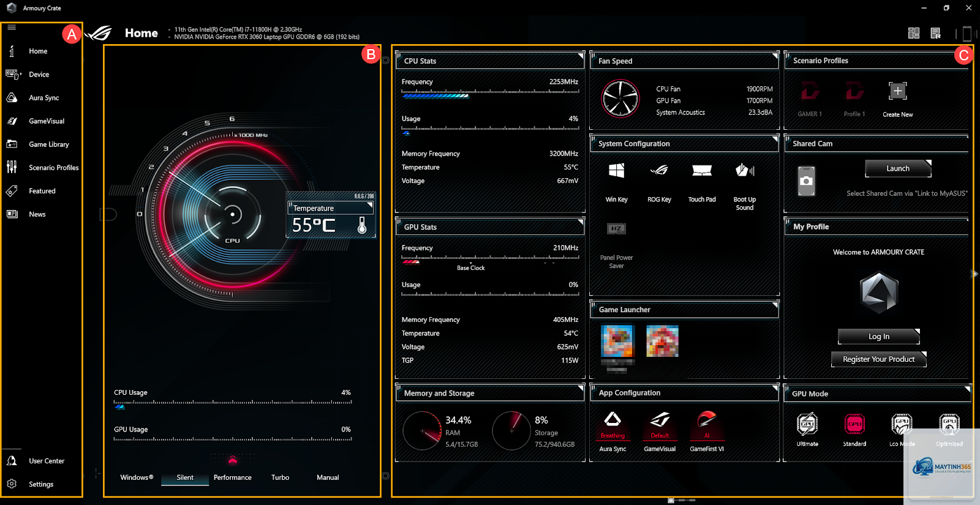Click the CPU Stats Frequency bar

point(490,92)
